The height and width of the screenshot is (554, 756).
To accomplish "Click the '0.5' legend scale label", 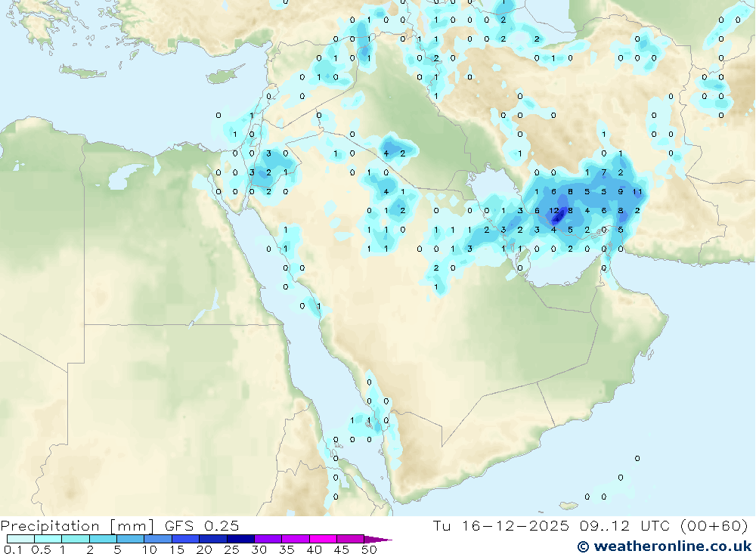I will [41, 549].
